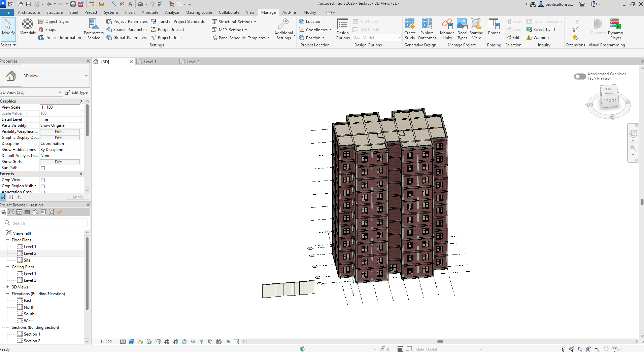Open the Manage Links dialog
This screenshot has width=644, height=352.
click(x=447, y=29)
